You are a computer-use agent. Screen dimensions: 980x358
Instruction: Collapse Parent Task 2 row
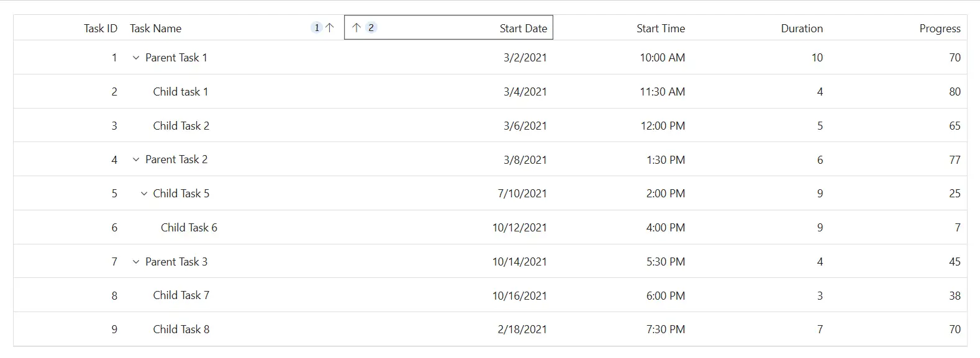pos(136,159)
